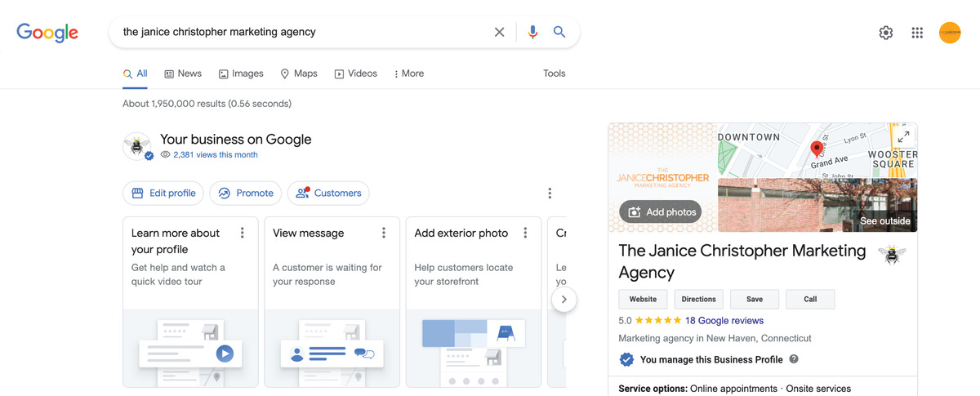Open the Google apps grid
The image size is (980, 396).
917,33
